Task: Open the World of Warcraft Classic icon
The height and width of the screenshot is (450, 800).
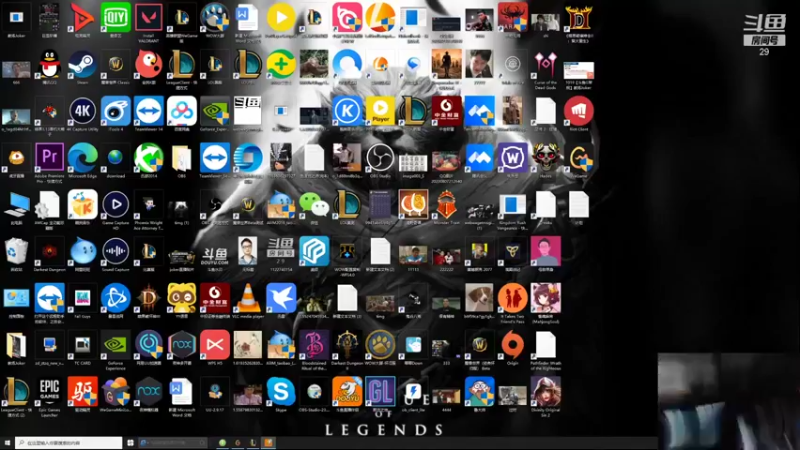Action: click(115, 64)
